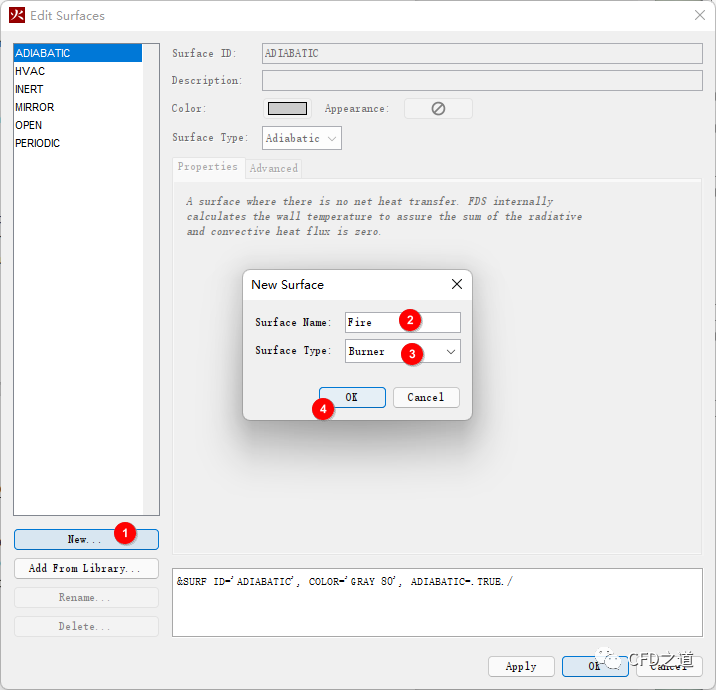The image size is (716, 690).
Task: Select HVAC in the surface list
Action: pos(30,71)
